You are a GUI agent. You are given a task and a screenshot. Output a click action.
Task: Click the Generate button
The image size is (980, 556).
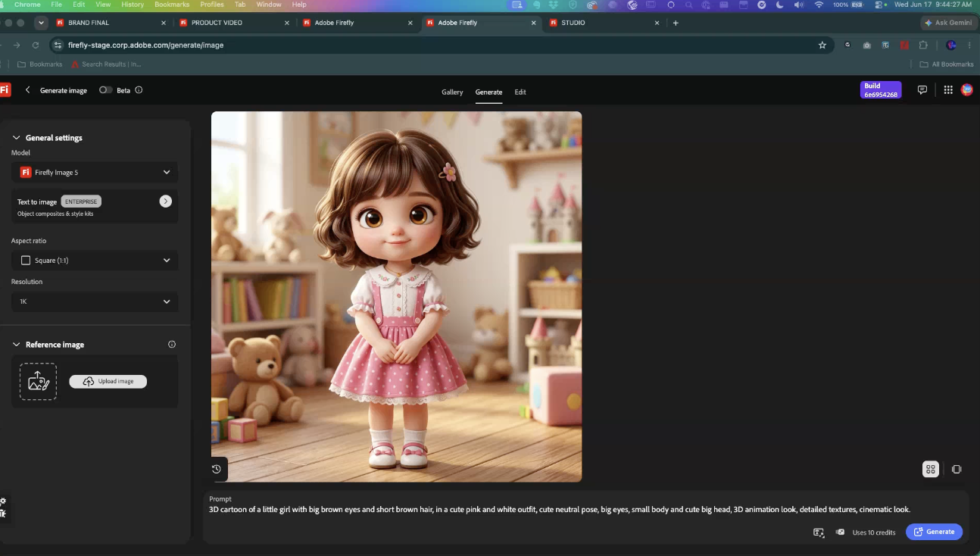[x=934, y=532]
